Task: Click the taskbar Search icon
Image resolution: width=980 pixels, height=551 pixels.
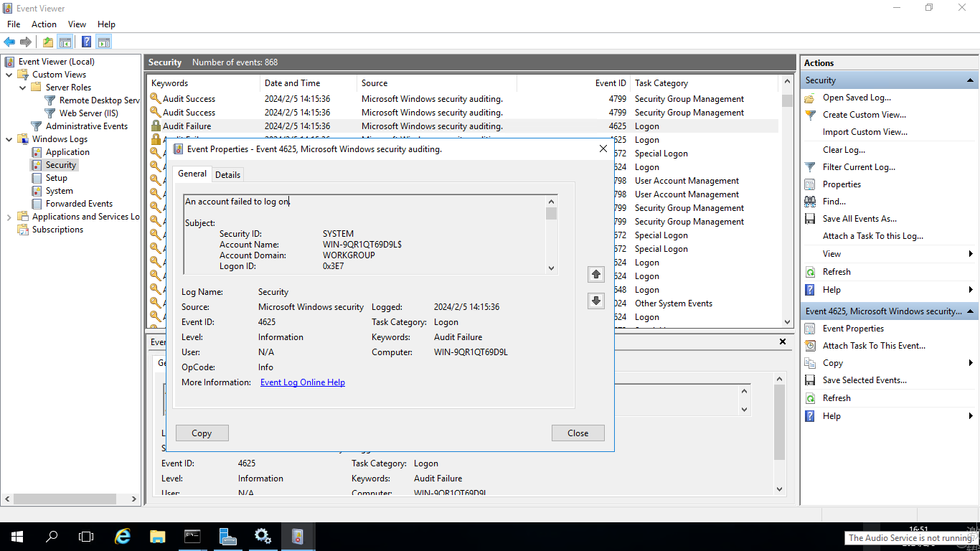Action: [x=52, y=536]
